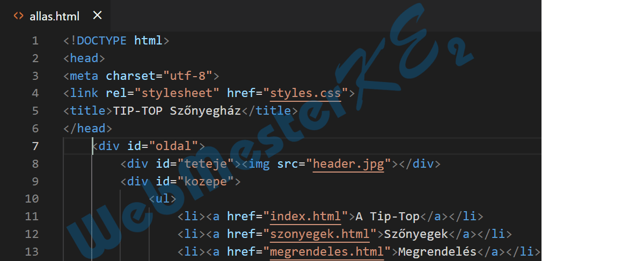
Task: Click line number 1 in the gutter
Action: coord(35,41)
